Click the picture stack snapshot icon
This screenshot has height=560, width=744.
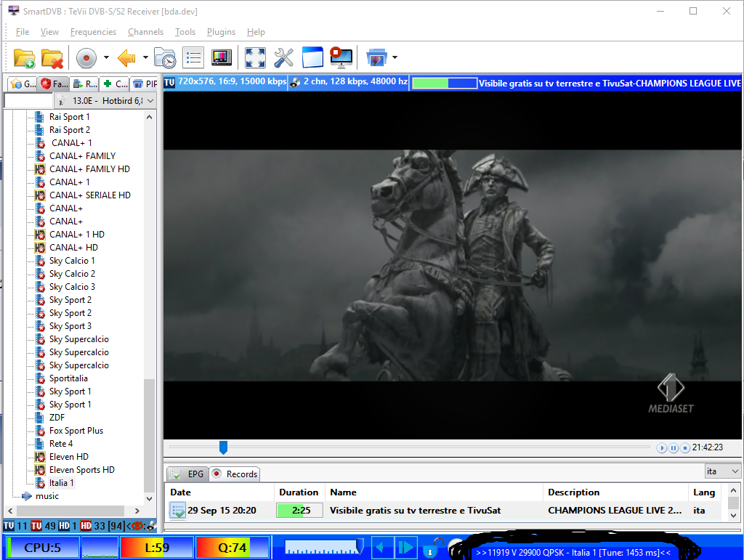tap(377, 58)
